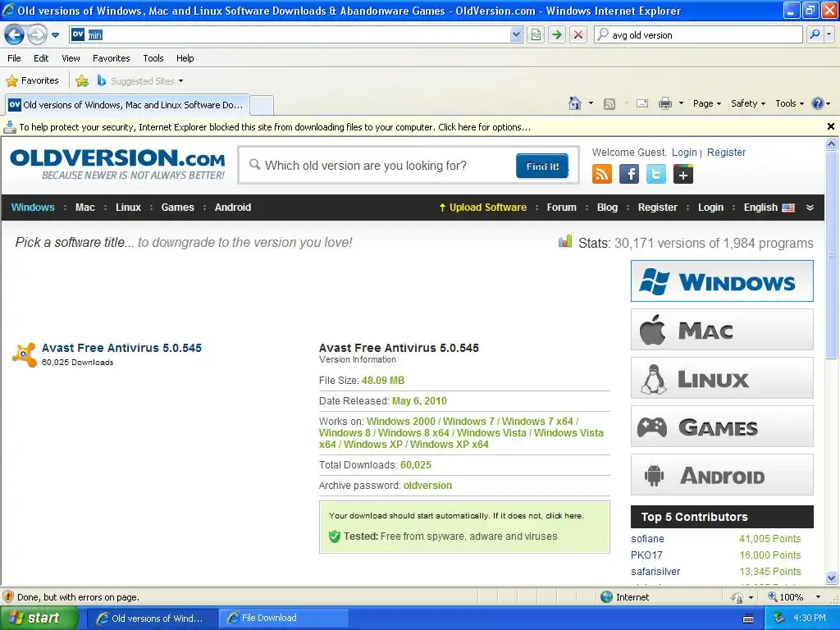
Task: Open the Blog link
Action: click(x=607, y=208)
